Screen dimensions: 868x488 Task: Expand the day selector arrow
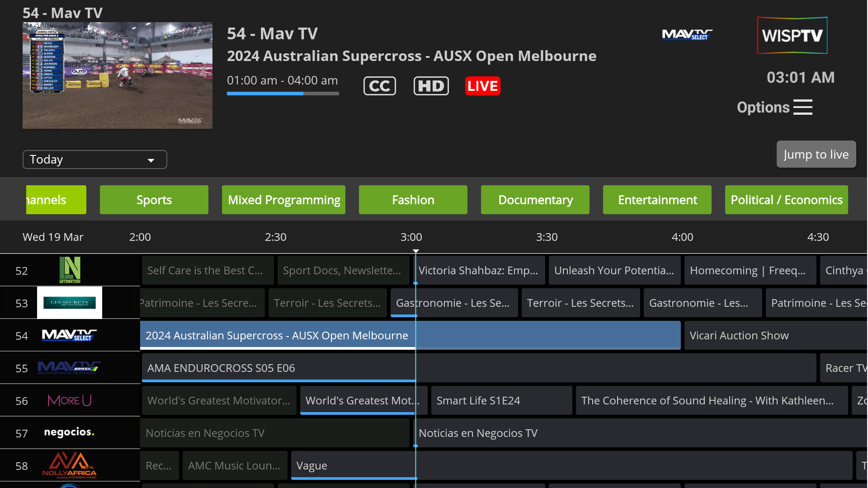(x=151, y=160)
